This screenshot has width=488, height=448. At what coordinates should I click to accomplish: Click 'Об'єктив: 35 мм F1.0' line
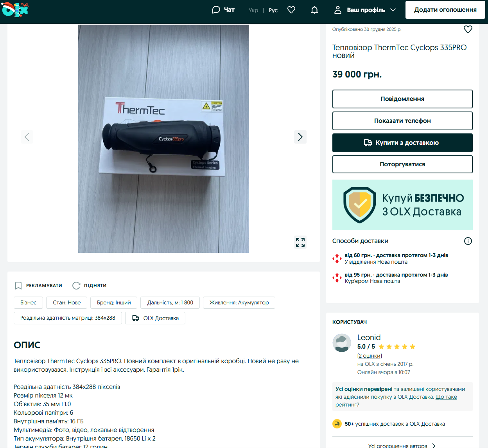[x=42, y=404]
